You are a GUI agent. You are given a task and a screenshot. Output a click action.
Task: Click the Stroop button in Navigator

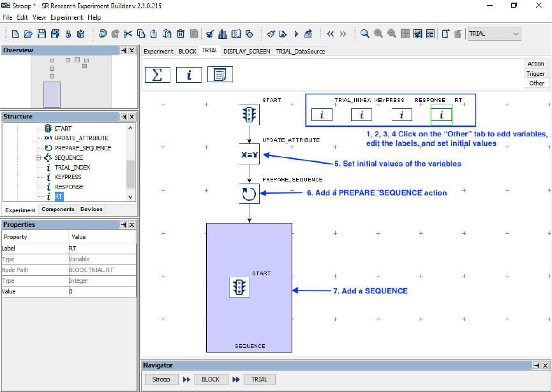coord(161,380)
